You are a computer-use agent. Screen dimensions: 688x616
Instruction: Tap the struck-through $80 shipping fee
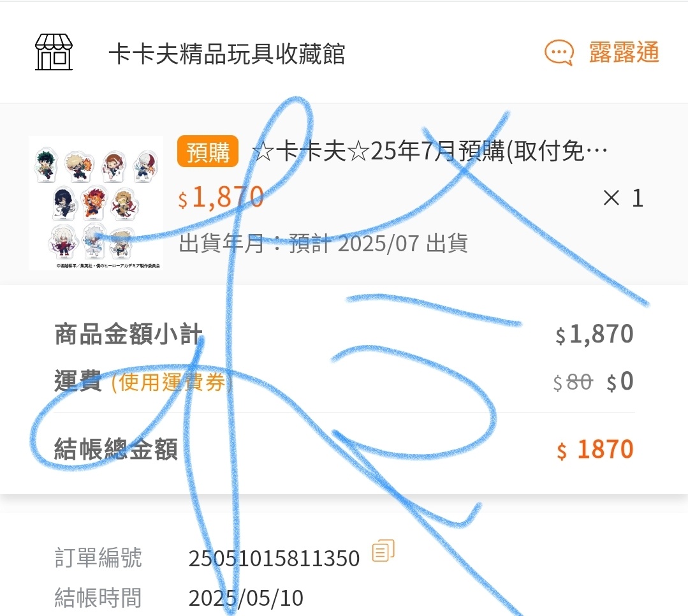573,382
